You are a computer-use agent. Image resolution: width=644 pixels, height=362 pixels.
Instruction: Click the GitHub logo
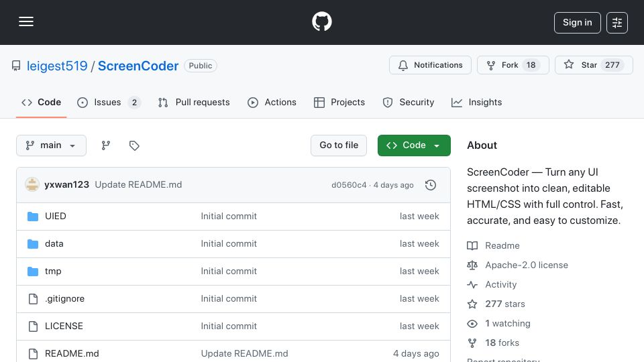[x=321, y=21]
